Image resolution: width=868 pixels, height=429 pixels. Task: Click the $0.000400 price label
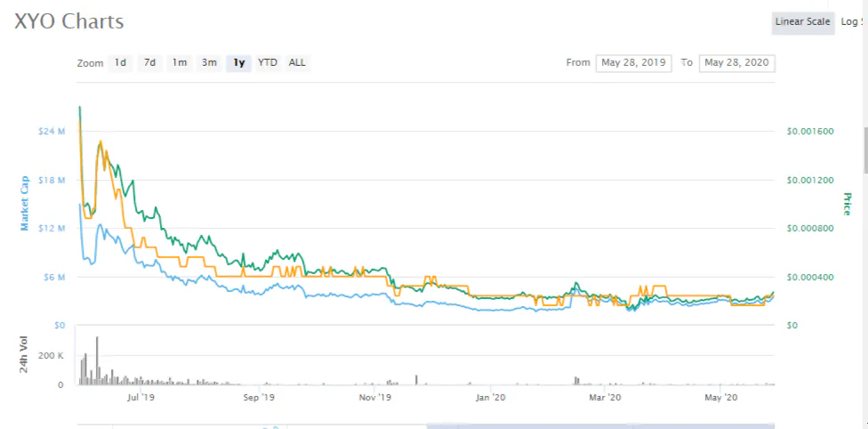coord(810,277)
